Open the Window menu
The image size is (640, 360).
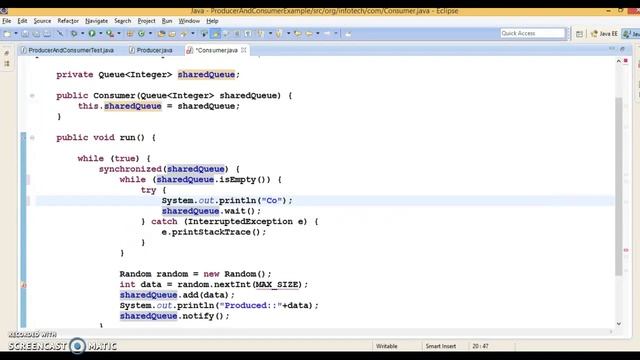coord(189,21)
